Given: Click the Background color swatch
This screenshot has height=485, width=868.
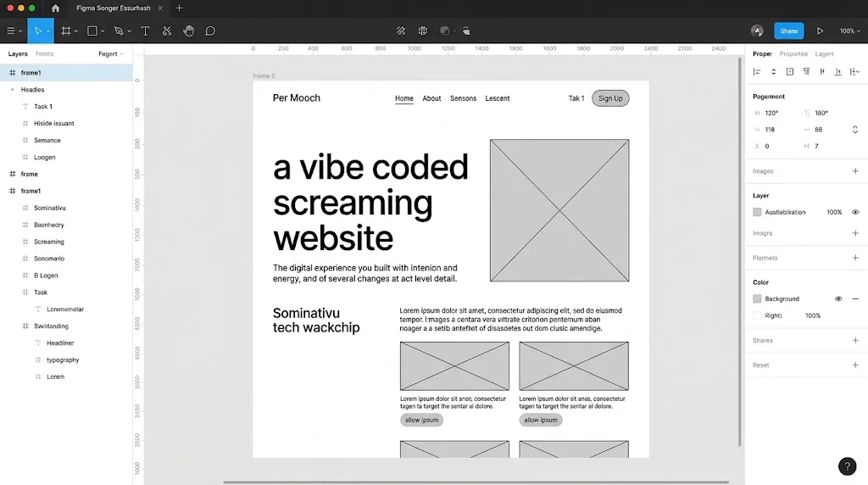Looking at the screenshot, I should point(757,299).
